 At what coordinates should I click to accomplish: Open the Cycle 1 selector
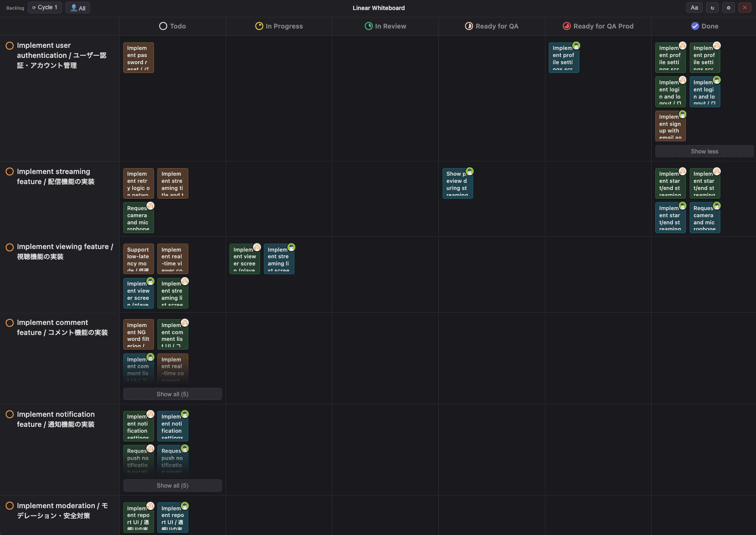click(45, 8)
